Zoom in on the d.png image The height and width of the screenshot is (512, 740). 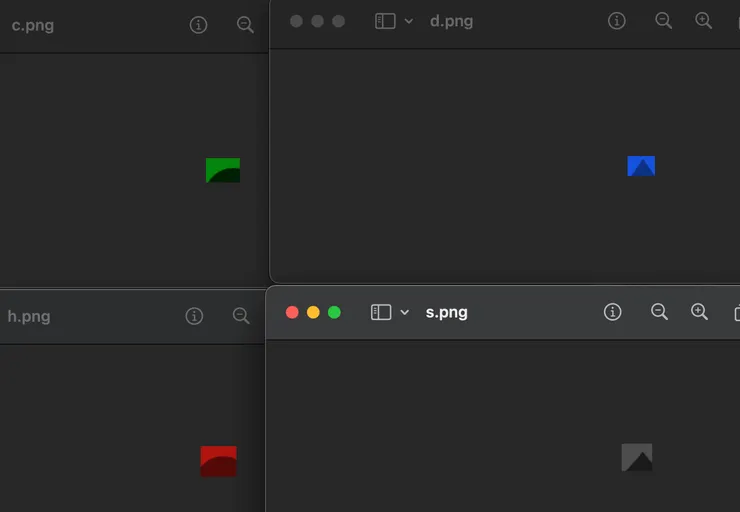pyautogui.click(x=703, y=21)
